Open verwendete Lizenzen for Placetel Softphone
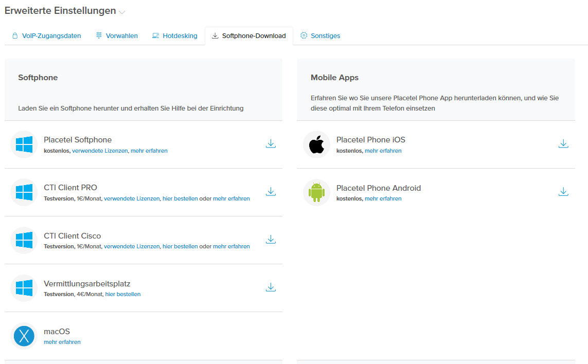588x364 pixels. [x=100, y=151]
